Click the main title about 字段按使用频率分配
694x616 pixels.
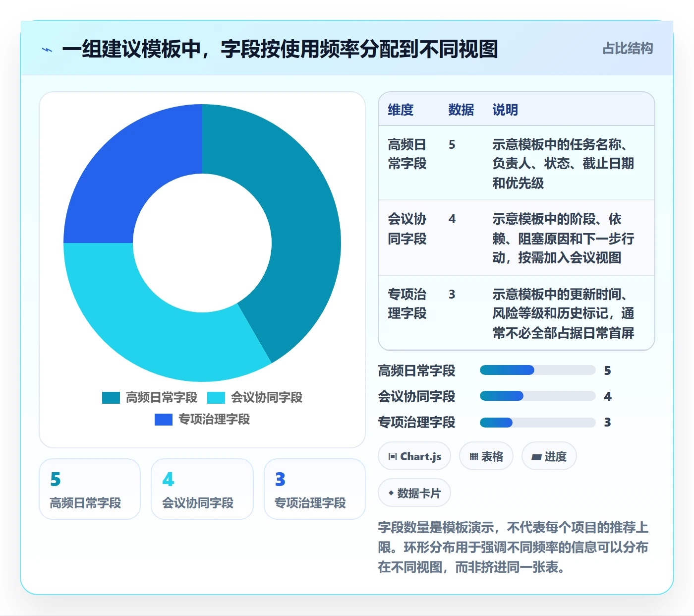click(280, 49)
